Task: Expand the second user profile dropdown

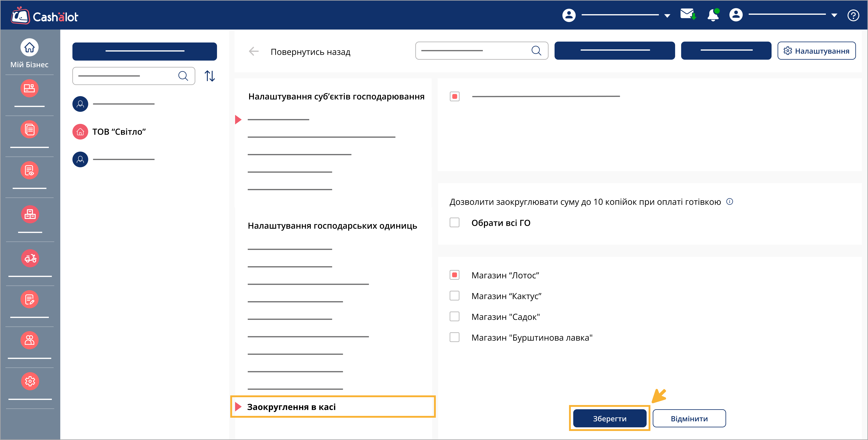Action: click(x=834, y=16)
